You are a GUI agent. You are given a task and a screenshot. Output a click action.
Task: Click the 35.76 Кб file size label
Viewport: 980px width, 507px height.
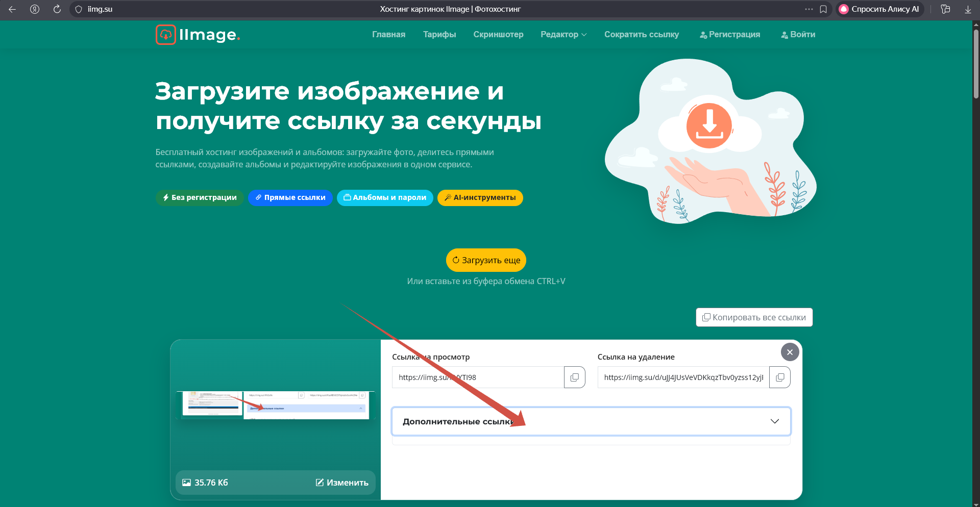click(x=205, y=483)
